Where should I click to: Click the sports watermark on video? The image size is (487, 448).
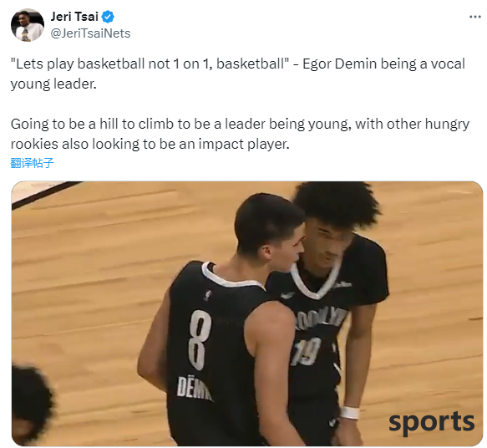[x=431, y=422]
